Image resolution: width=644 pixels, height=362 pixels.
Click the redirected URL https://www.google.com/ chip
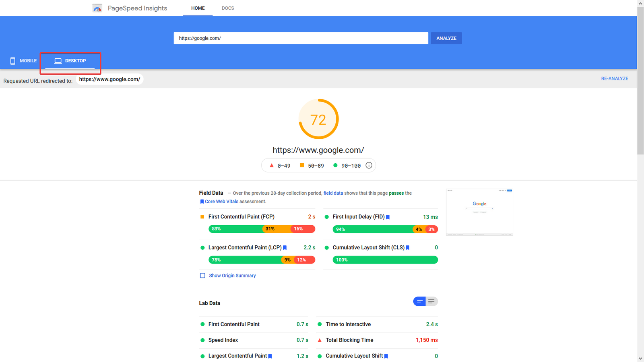click(x=109, y=79)
